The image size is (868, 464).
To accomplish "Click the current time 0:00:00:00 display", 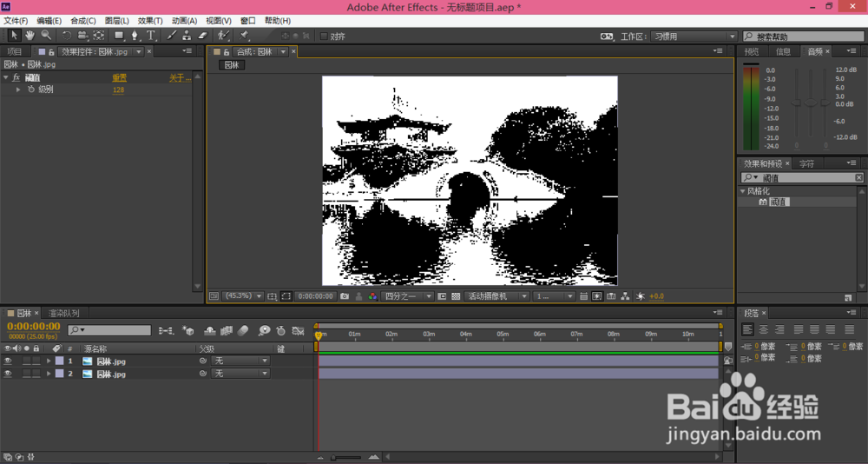I will pyautogui.click(x=34, y=326).
